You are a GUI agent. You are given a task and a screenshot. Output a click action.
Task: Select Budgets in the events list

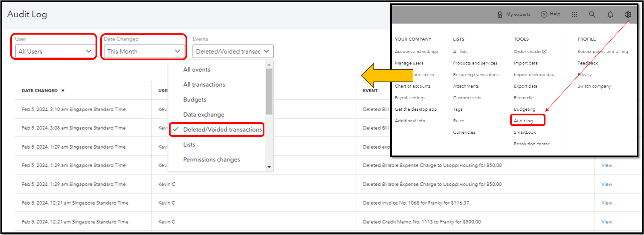pyautogui.click(x=194, y=100)
